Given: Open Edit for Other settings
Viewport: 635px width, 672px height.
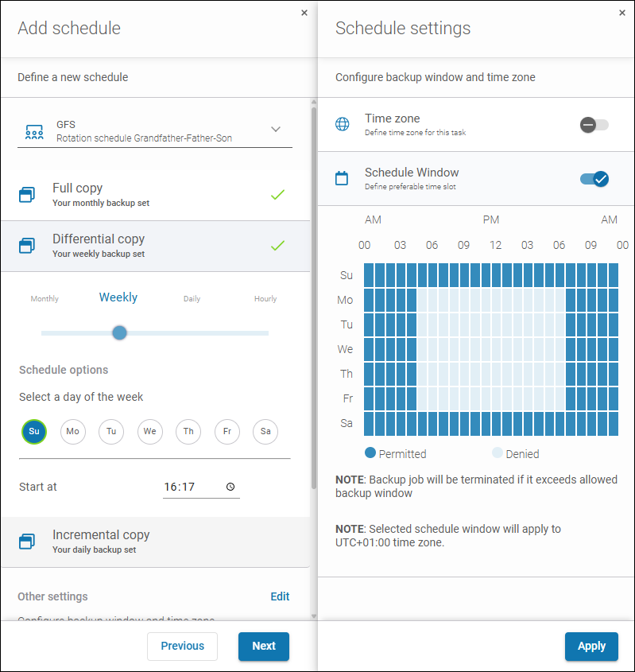Looking at the screenshot, I should (x=280, y=596).
